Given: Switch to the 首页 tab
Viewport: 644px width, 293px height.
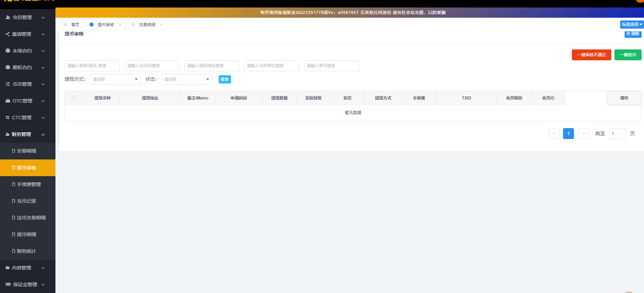Looking at the screenshot, I should coord(72,25).
